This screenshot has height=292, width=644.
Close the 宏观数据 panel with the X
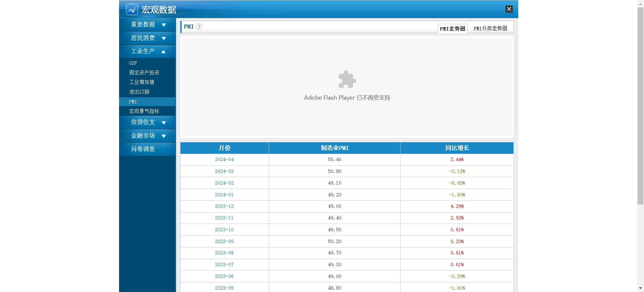pyautogui.click(x=509, y=9)
